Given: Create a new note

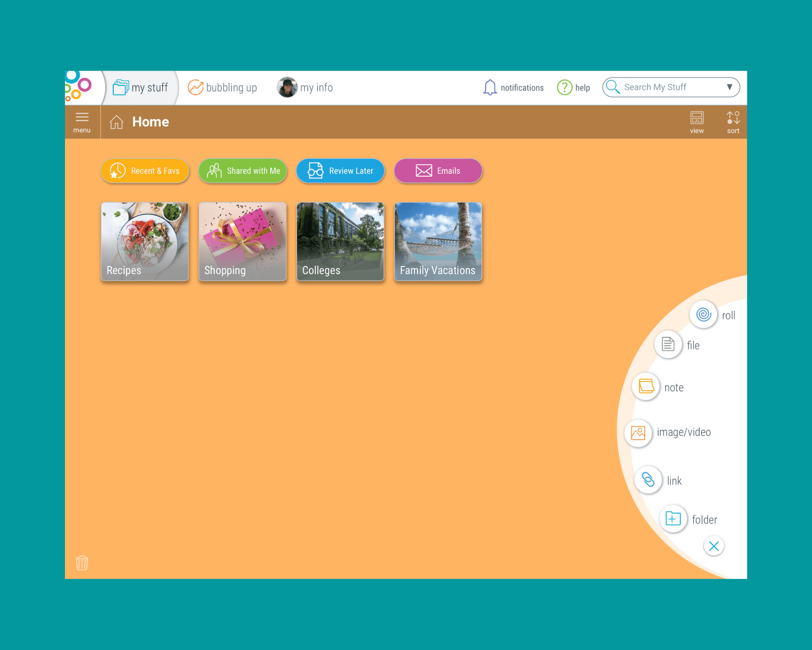Looking at the screenshot, I should click(646, 386).
